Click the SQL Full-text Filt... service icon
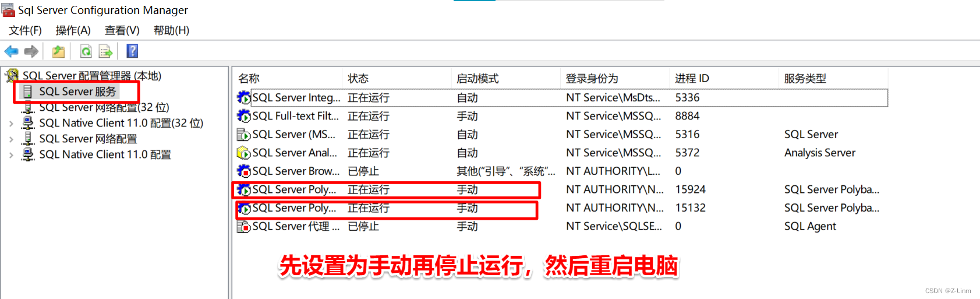The width and height of the screenshot is (980, 299). click(243, 116)
